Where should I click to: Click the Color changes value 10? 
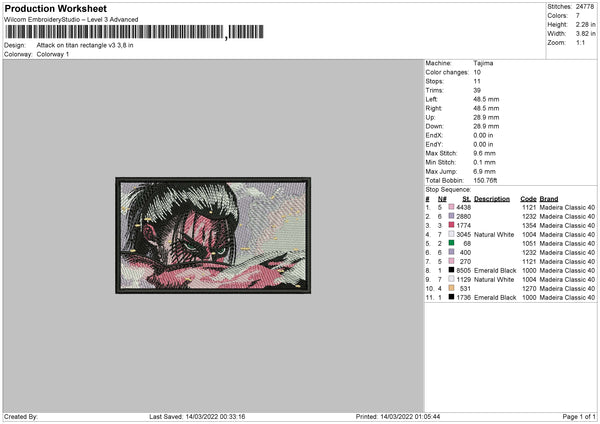477,72
